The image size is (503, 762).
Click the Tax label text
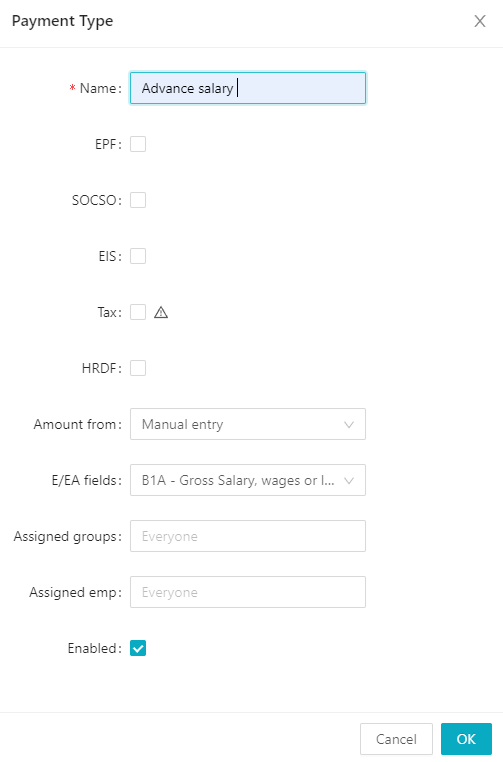point(109,312)
